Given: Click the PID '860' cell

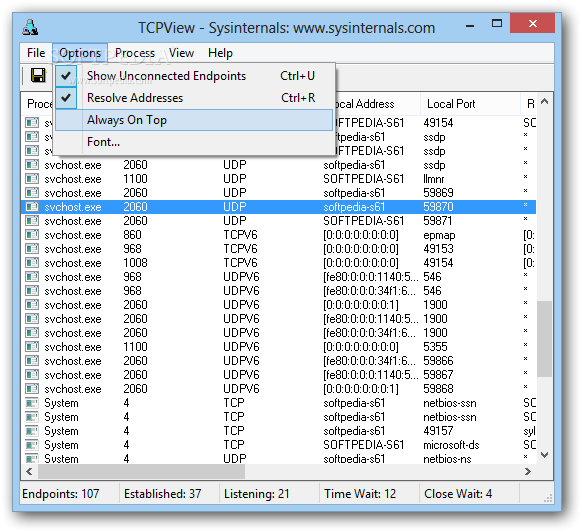Looking at the screenshot, I should [x=132, y=235].
